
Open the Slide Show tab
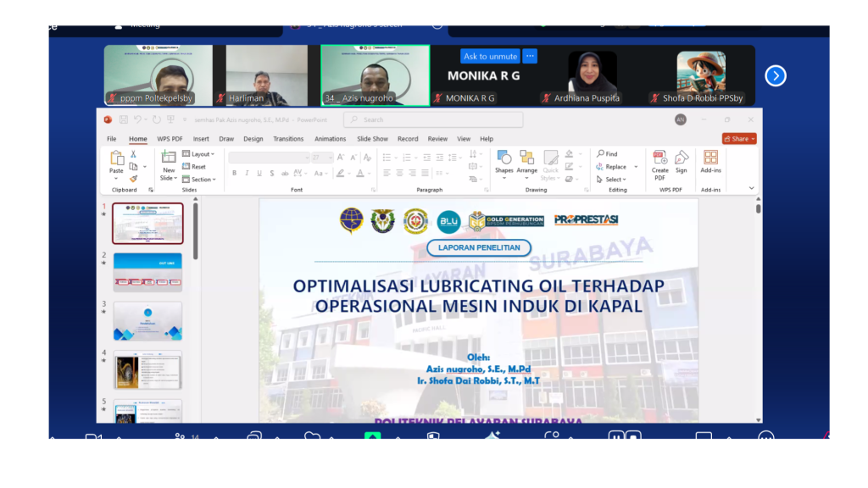(372, 139)
